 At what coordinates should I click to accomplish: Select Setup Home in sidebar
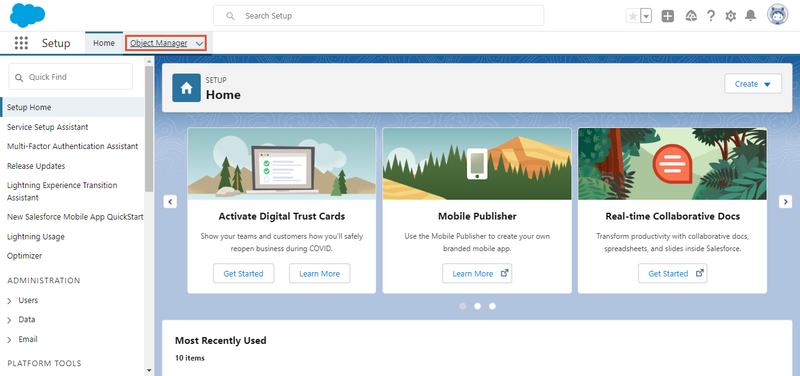click(72, 108)
